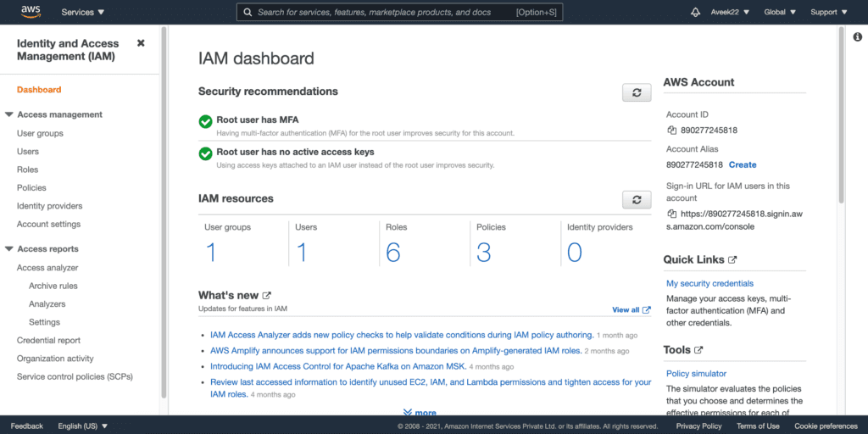
Task: Open Privacy Policy in the footer
Action: (x=698, y=426)
